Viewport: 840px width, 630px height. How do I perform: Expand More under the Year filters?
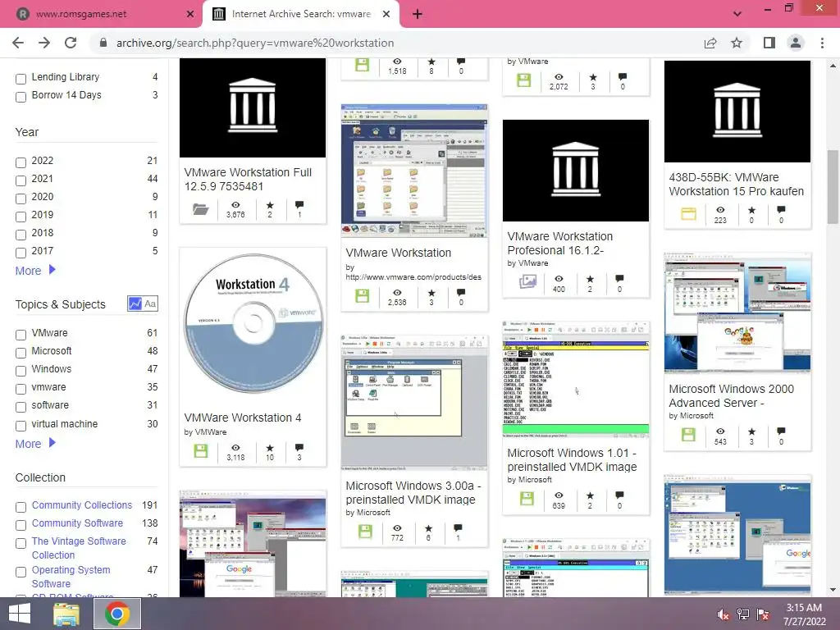(x=35, y=271)
